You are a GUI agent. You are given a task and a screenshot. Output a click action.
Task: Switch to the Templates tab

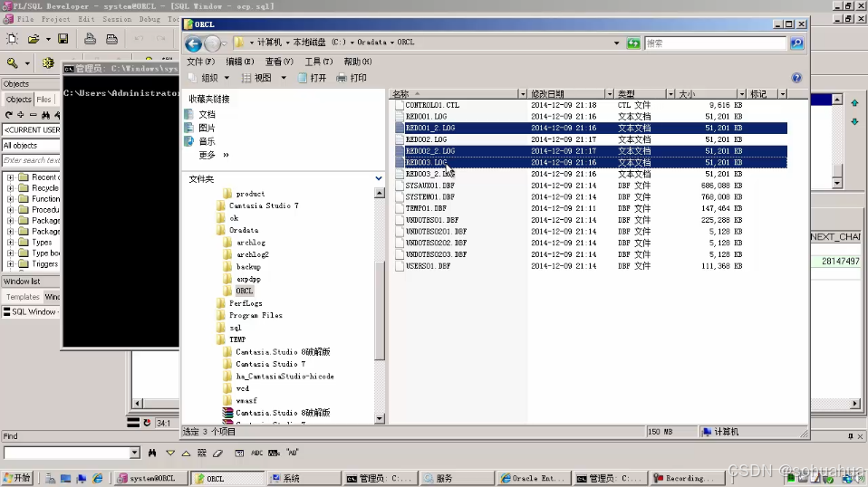23,297
